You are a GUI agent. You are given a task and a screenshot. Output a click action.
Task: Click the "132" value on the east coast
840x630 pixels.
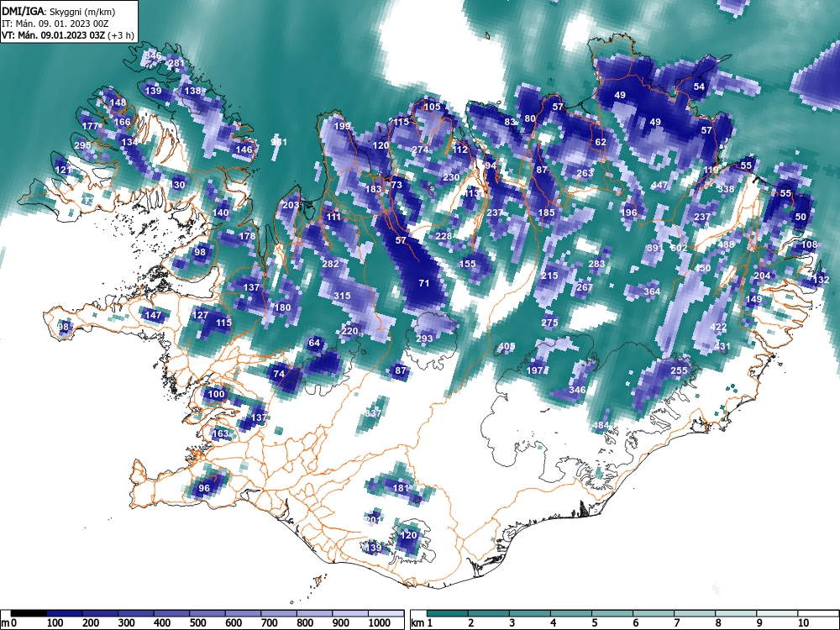(x=820, y=280)
